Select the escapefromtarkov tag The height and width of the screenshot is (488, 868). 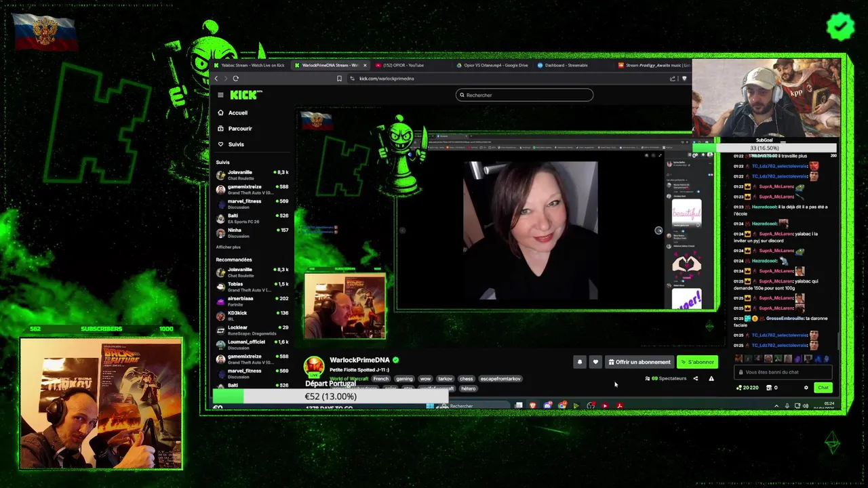point(500,379)
